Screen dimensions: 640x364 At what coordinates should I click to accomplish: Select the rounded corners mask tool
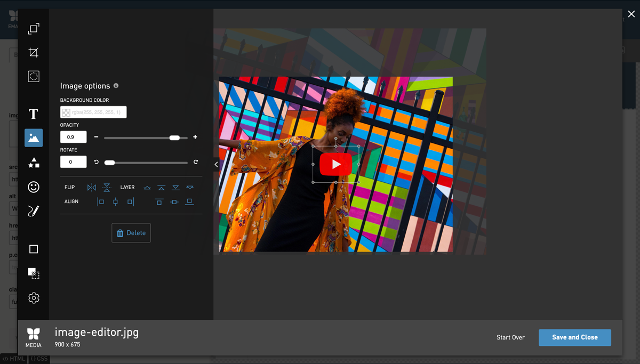coord(34,76)
